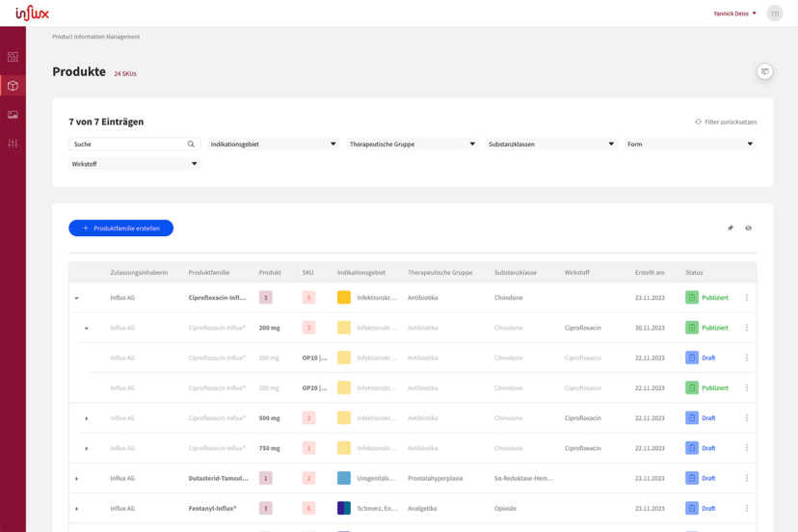Screen dimensions: 798x532
Task: Open three-dot menu for Ciprofloxacin-Infl... family row
Action: click(x=747, y=297)
